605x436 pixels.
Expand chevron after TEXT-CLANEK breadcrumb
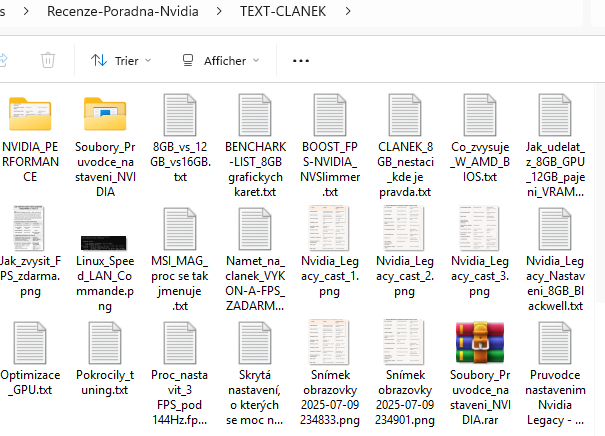(x=348, y=11)
